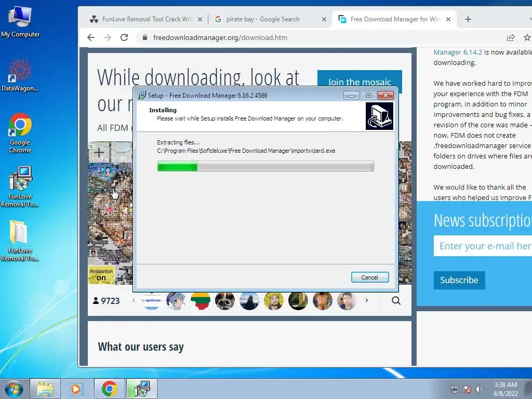
Task: Click the Join the mosaic button
Action: click(360, 82)
